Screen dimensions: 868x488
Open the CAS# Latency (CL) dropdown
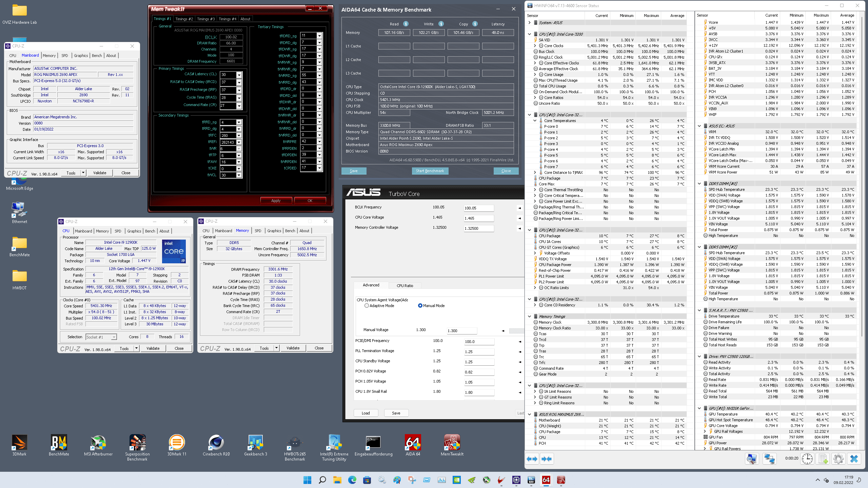point(239,75)
